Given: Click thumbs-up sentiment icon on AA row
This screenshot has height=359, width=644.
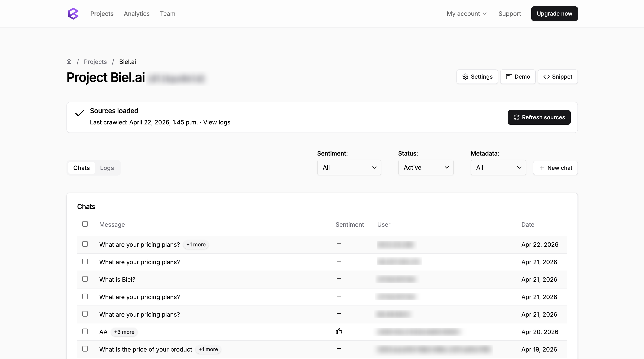Looking at the screenshot, I should coord(339,332).
